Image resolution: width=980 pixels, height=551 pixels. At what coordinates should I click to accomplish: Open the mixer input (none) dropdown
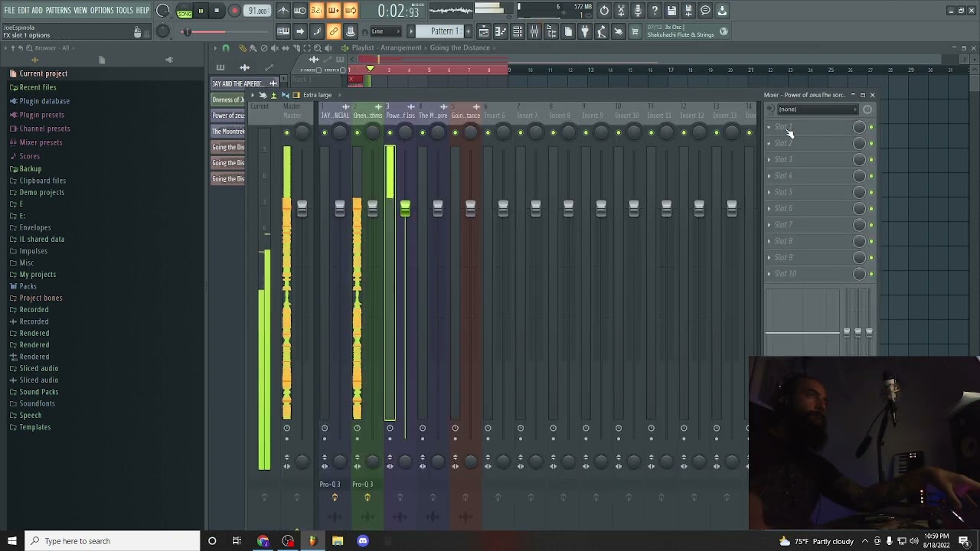coord(817,109)
